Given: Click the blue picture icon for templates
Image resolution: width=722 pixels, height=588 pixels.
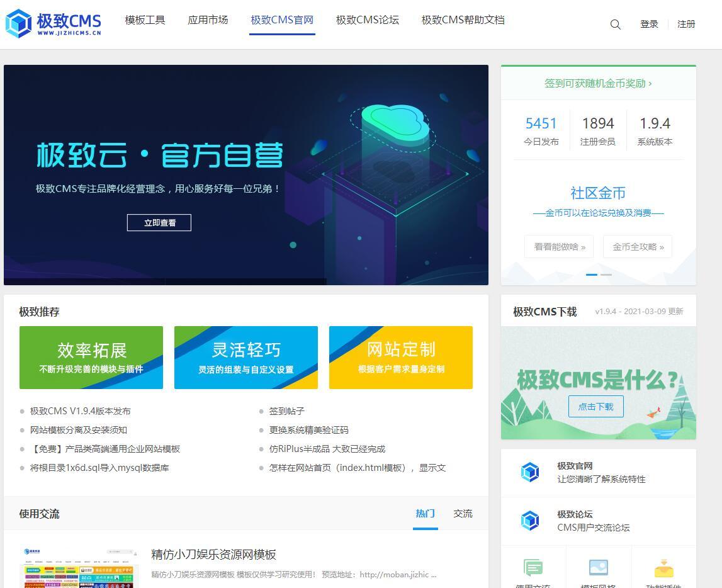Looking at the screenshot, I should pyautogui.click(x=598, y=568).
